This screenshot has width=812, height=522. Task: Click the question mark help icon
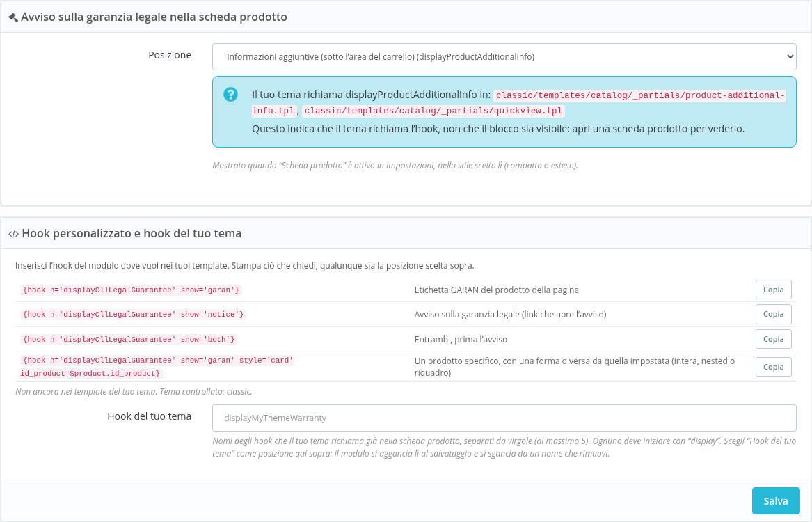(x=230, y=94)
